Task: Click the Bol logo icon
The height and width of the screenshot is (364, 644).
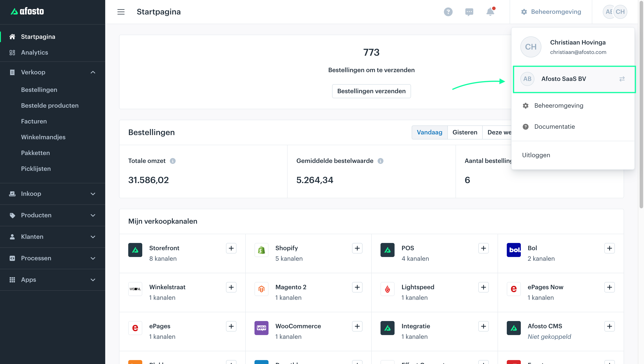Action: click(514, 250)
